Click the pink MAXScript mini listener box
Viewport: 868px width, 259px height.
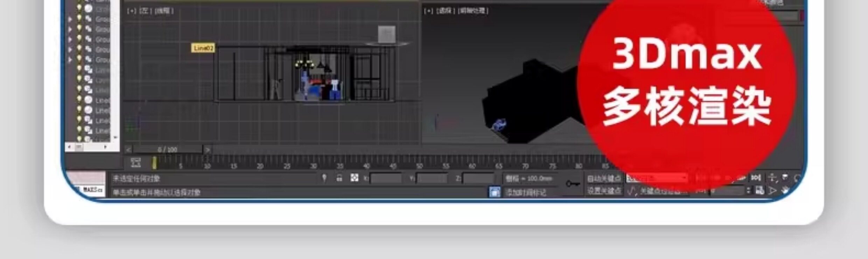[x=86, y=178]
